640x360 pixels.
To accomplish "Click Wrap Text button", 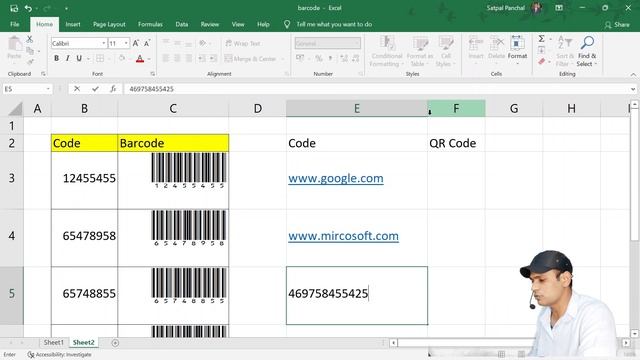I will pos(243,43).
